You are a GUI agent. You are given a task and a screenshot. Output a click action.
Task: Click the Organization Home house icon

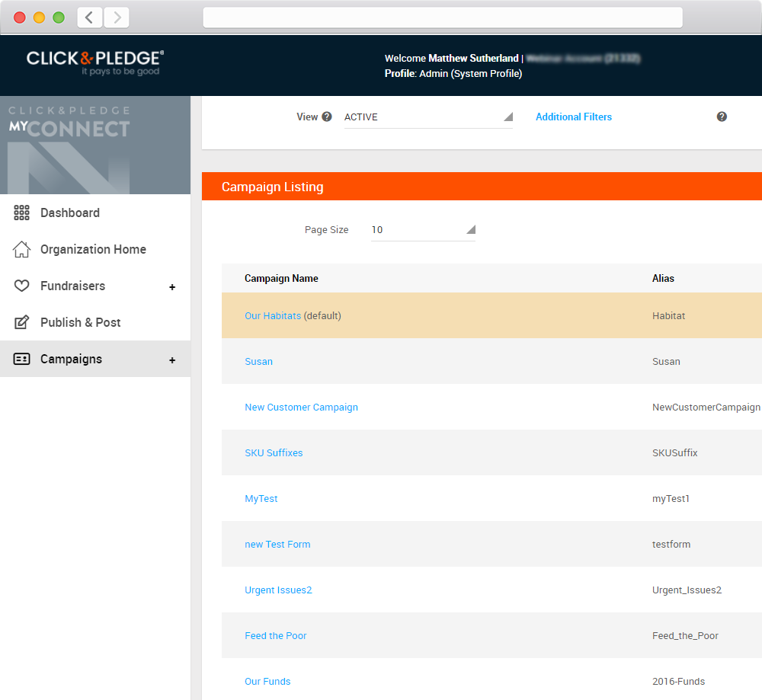(21, 249)
